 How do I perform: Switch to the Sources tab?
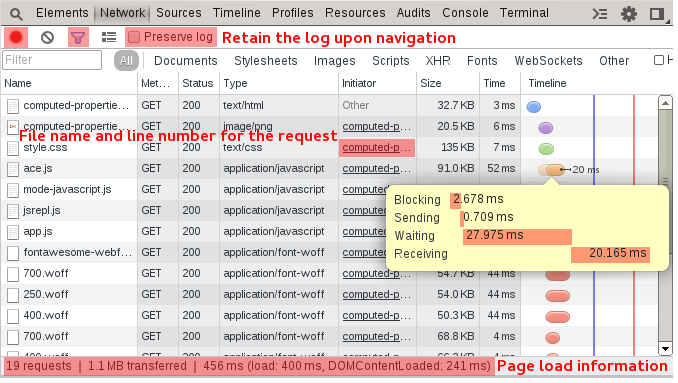(179, 13)
